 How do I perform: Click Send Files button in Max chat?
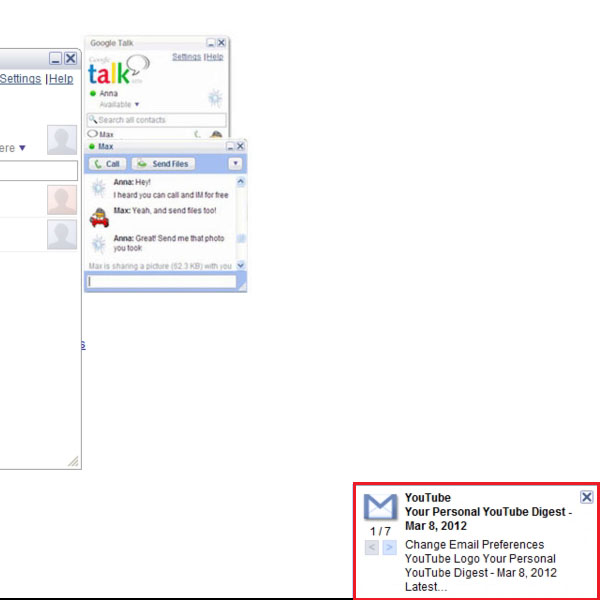[x=163, y=164]
